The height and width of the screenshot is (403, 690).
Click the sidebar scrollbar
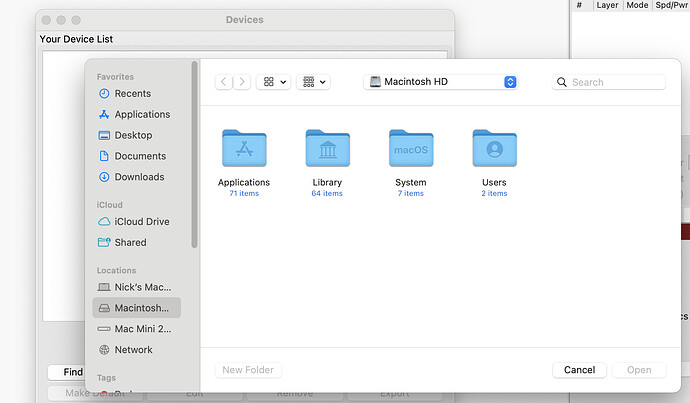[194, 155]
